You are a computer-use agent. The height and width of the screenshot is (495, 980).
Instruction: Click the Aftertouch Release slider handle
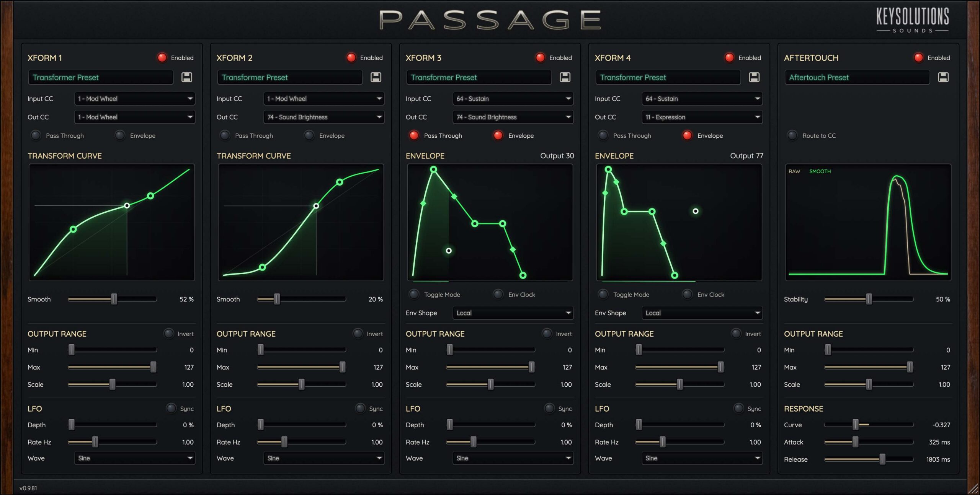[882, 459]
